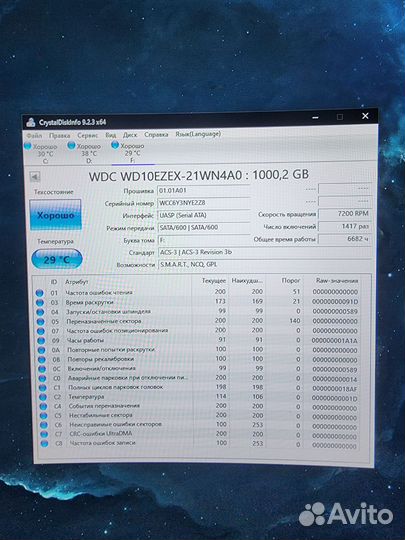Click the Прошивка field 01.01A01
Screen dimensions: 405x540
pos(204,190)
